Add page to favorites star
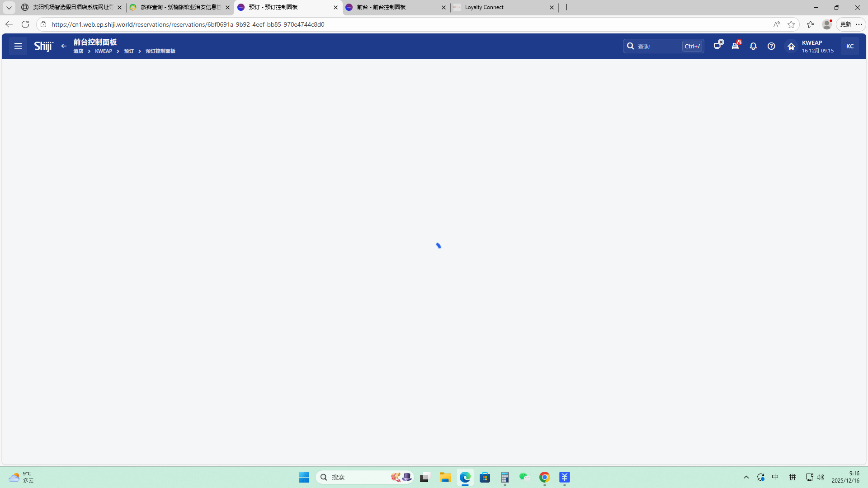 coord(791,24)
